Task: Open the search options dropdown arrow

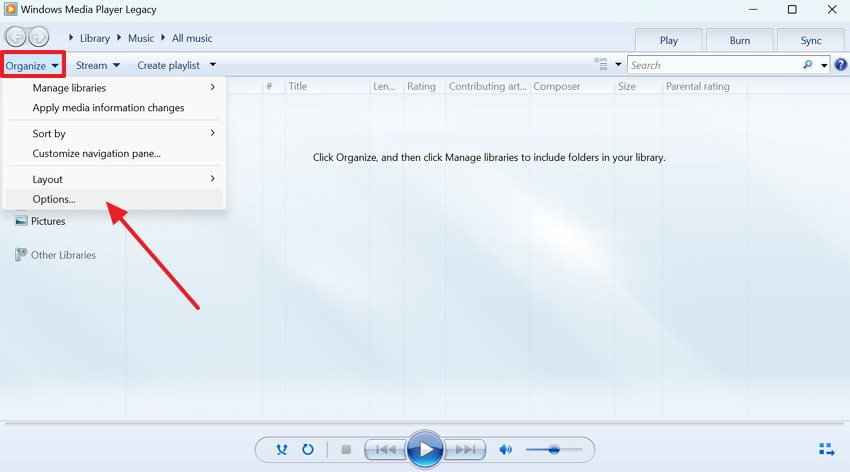Action: coord(824,66)
